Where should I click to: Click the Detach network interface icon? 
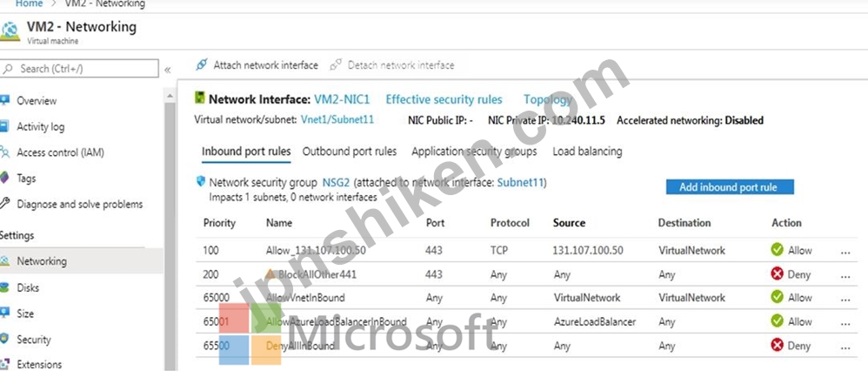click(x=336, y=65)
